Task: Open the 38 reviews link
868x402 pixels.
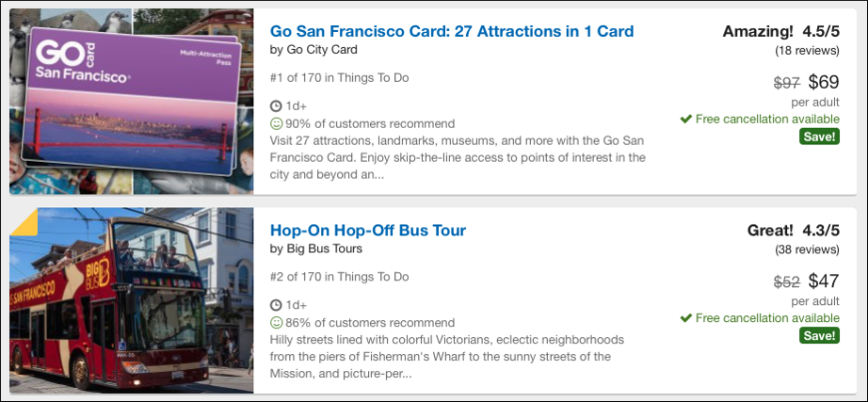Action: coord(807,250)
